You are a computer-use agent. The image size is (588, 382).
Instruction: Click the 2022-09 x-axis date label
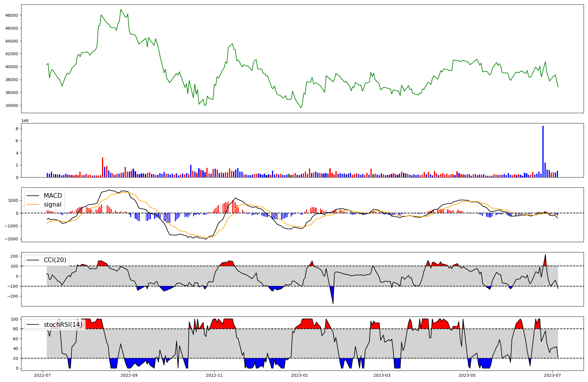129,375
